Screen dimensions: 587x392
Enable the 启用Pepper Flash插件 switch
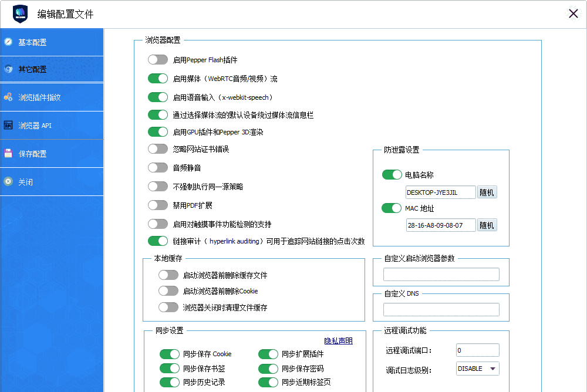158,59
